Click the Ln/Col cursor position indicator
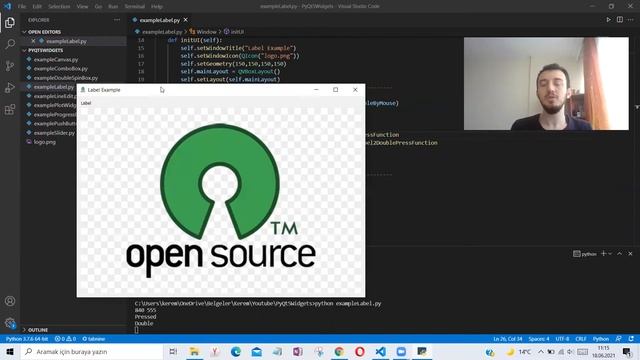Screen dimensions: 640x360 click(x=508, y=339)
